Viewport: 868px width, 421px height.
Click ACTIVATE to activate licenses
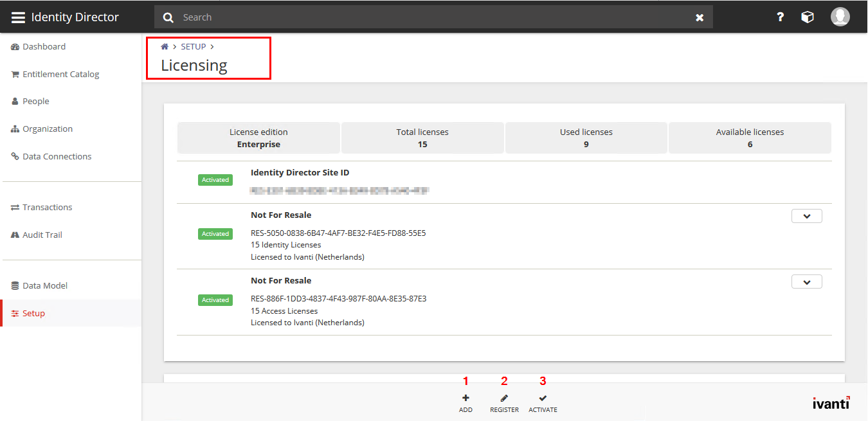point(543,402)
